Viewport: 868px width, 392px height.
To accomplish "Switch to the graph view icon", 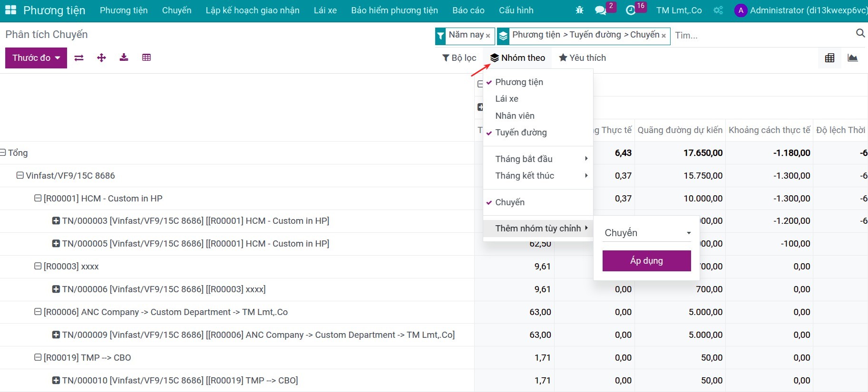I will [852, 58].
